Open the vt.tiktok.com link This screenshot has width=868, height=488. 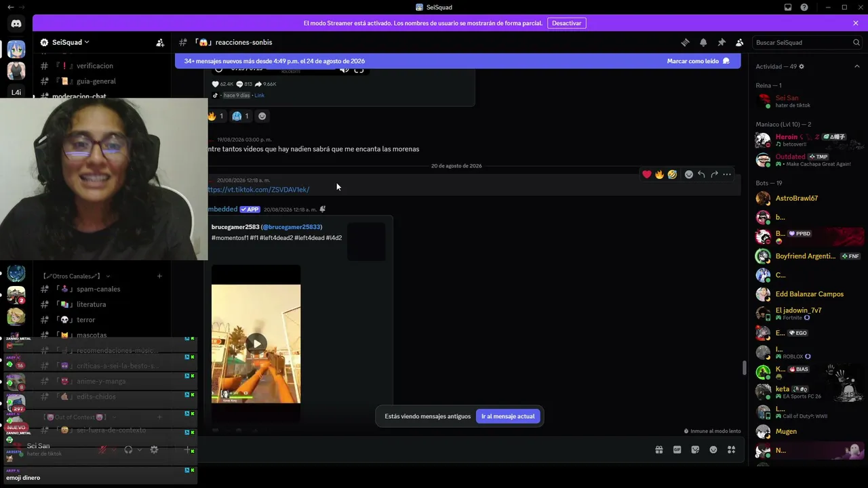(258, 190)
